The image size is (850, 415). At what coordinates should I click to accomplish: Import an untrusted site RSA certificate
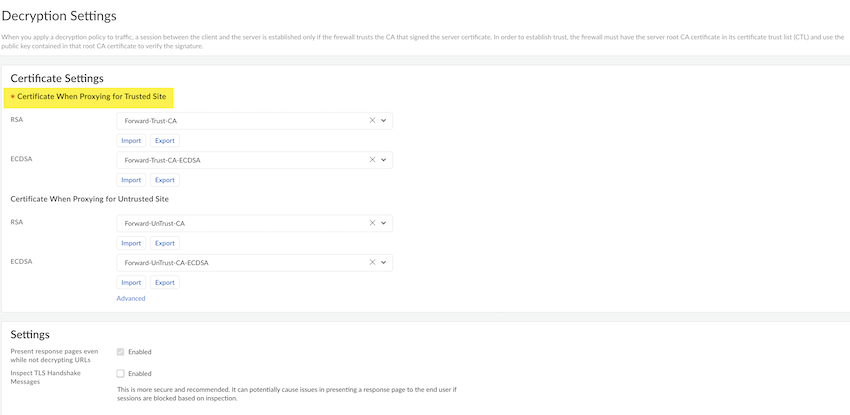pyautogui.click(x=131, y=243)
